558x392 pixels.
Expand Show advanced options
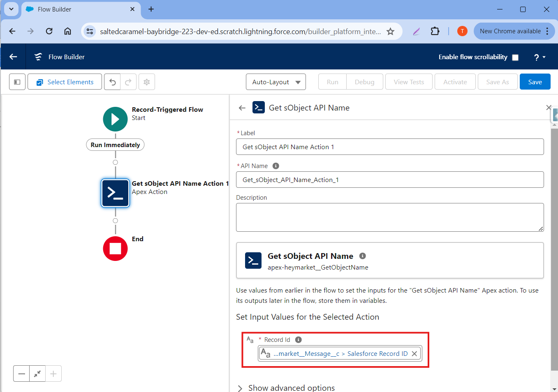coord(286,388)
